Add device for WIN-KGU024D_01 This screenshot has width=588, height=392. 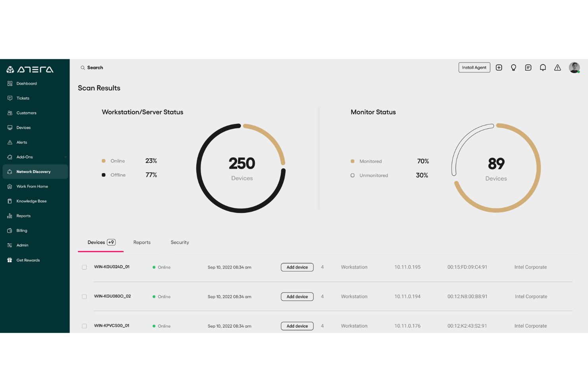(297, 267)
